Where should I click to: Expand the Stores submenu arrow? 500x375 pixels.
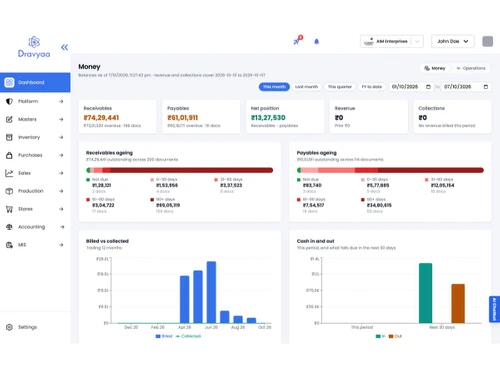[61, 209]
